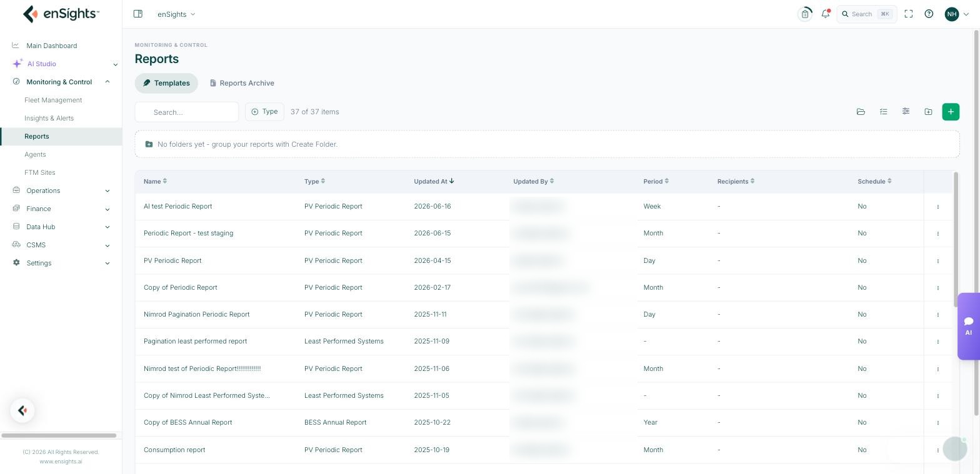Screen dimensions: 980x474
Task: Open the purple AI chat widget
Action: coord(969,326)
